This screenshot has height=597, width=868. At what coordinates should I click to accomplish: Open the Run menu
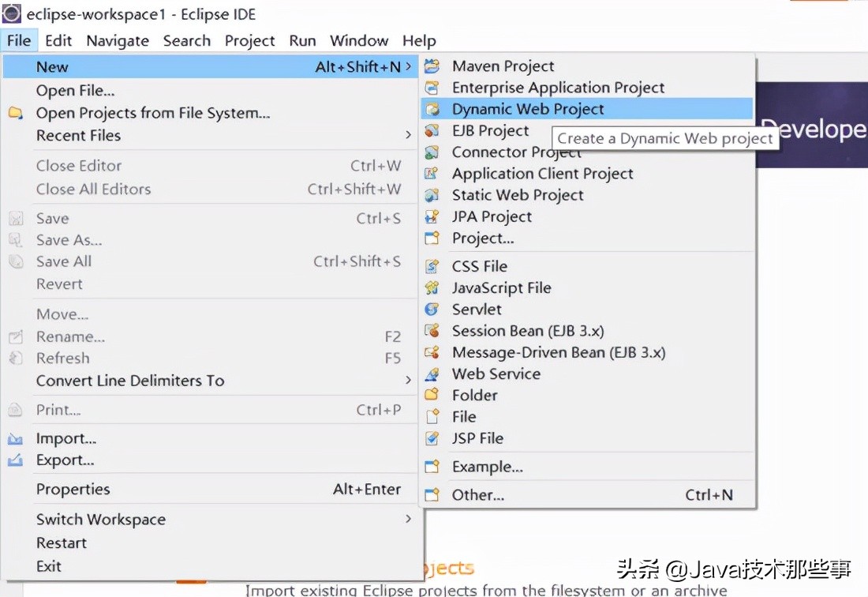click(x=302, y=40)
